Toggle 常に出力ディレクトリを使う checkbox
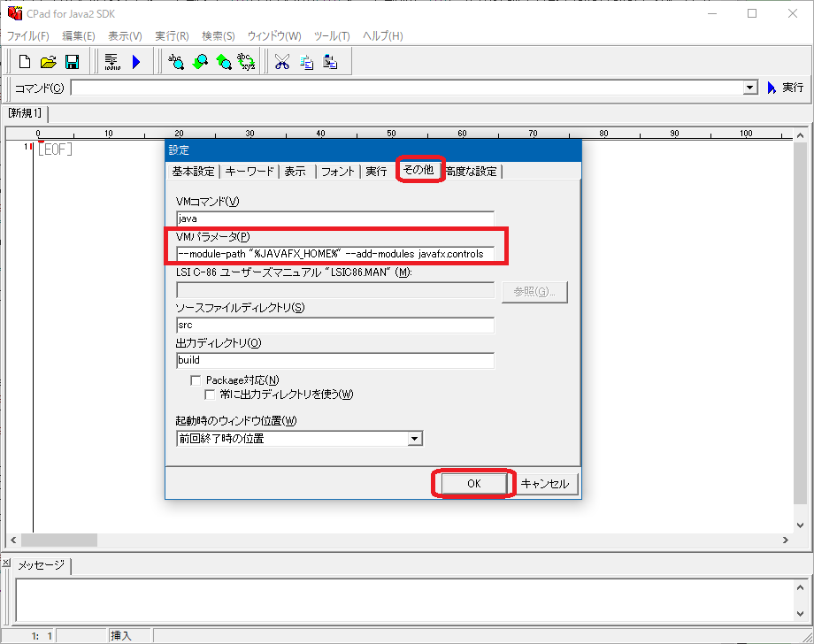The height and width of the screenshot is (644, 814). [x=210, y=395]
